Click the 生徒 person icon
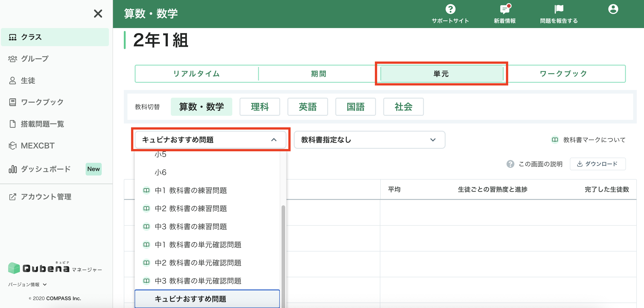Viewport: 644px width, 308px height. 12,81
